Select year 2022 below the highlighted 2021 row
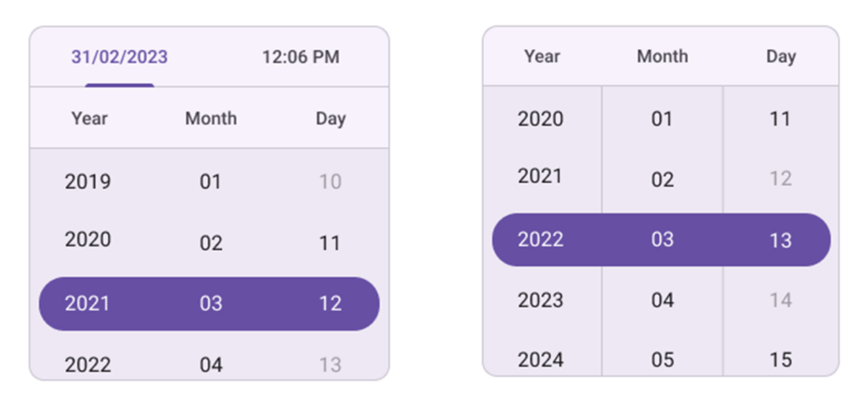Viewport: 868px width, 406px height. click(88, 364)
